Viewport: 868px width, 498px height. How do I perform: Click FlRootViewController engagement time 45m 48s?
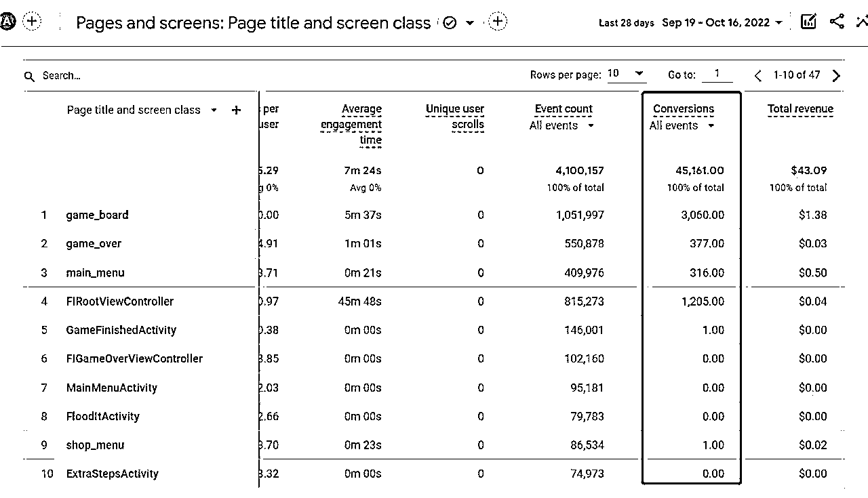coord(360,302)
